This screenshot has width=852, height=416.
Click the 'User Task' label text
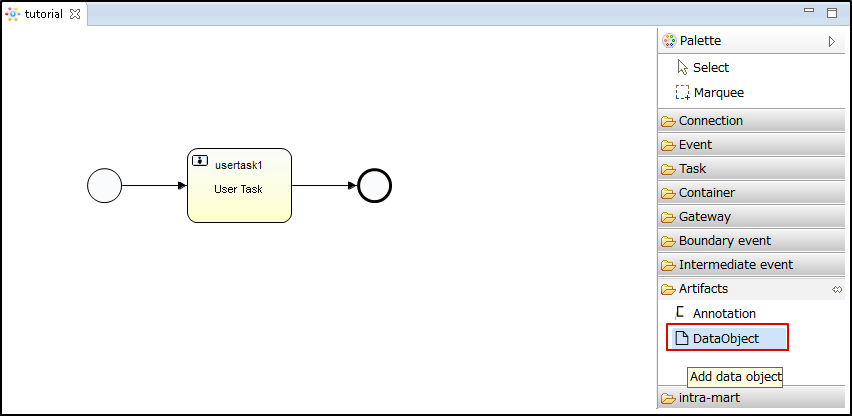pyautogui.click(x=238, y=189)
